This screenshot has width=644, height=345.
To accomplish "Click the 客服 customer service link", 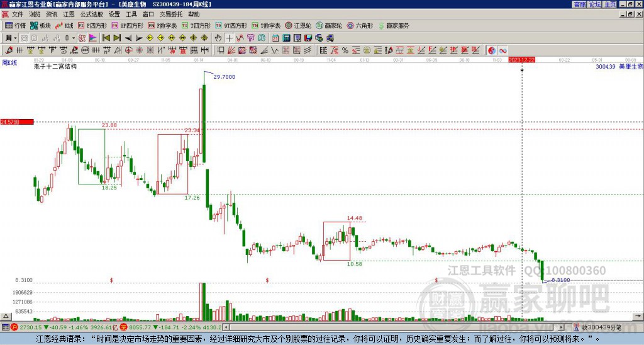I will pyautogui.click(x=579, y=4).
